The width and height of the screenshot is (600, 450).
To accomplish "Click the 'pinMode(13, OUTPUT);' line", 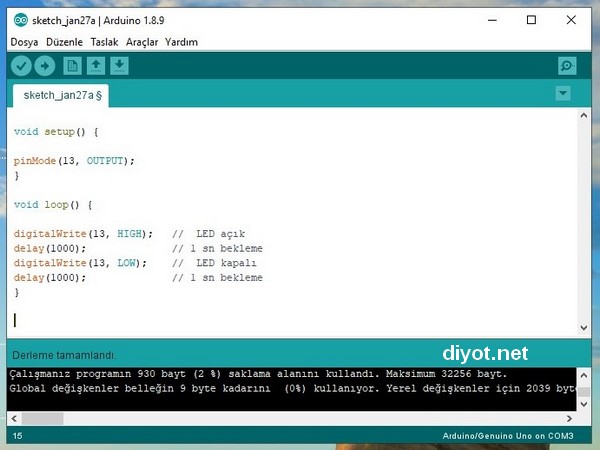I will click(74, 161).
